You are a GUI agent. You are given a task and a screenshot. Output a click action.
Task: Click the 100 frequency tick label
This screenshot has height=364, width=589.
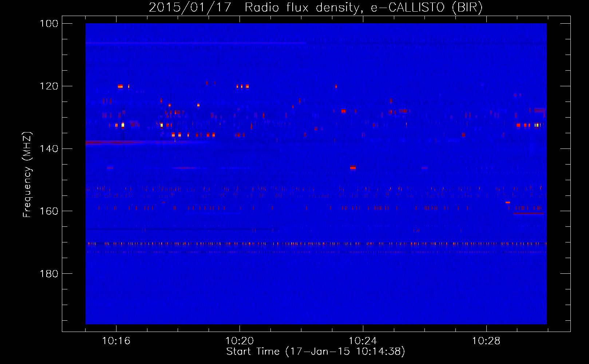click(49, 24)
